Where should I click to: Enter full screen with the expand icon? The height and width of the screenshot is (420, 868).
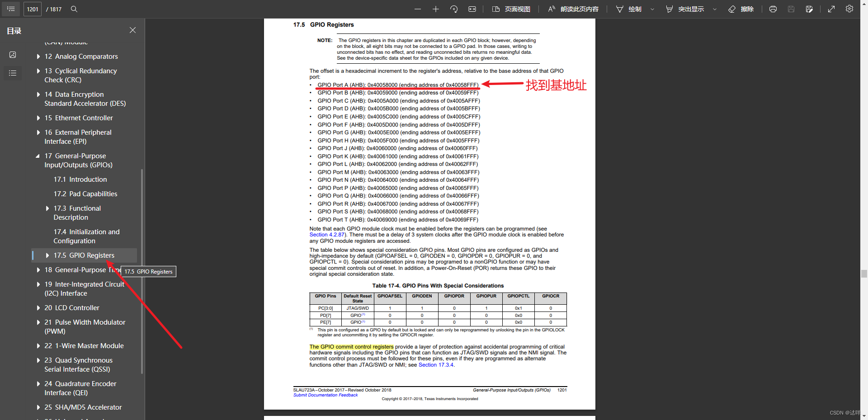click(x=831, y=9)
